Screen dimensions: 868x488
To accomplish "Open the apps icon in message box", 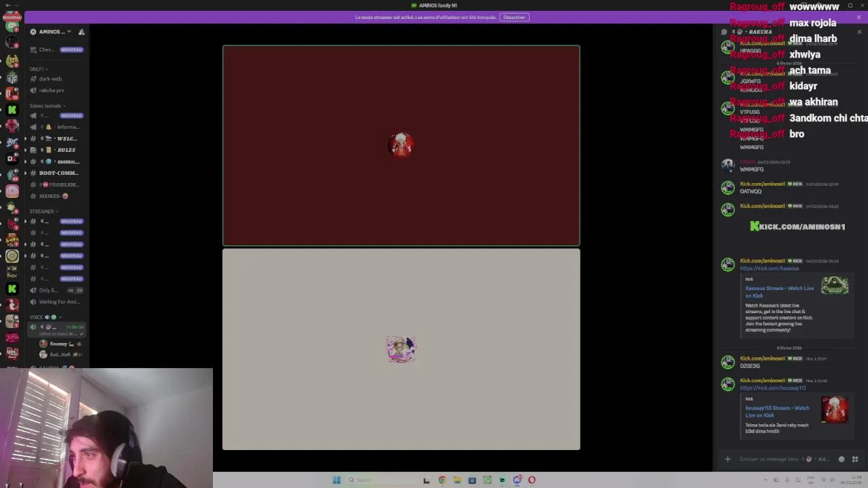I will click(854, 459).
